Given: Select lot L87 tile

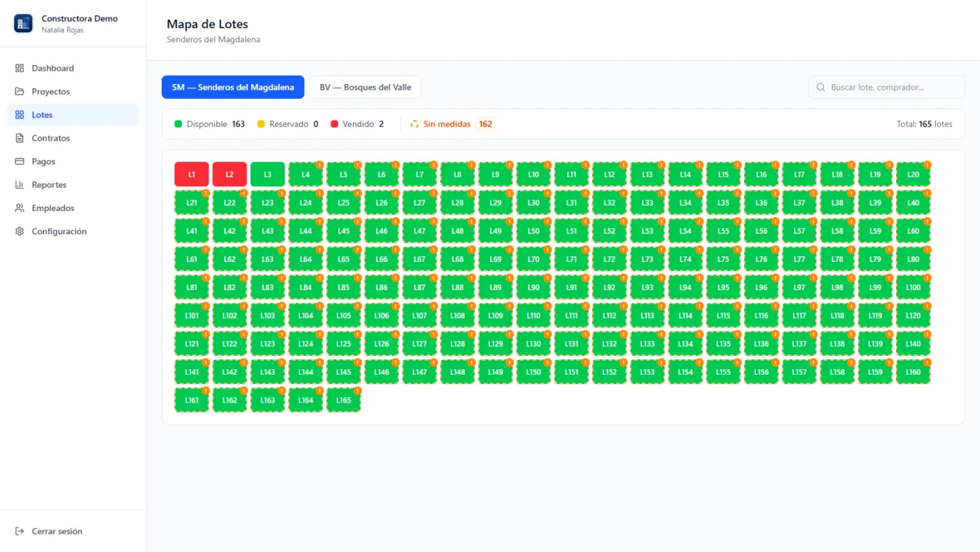Looking at the screenshot, I should (x=419, y=287).
